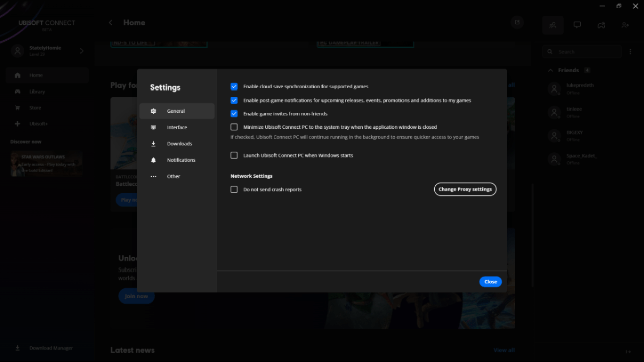Select Library in the left sidebar

point(47,92)
